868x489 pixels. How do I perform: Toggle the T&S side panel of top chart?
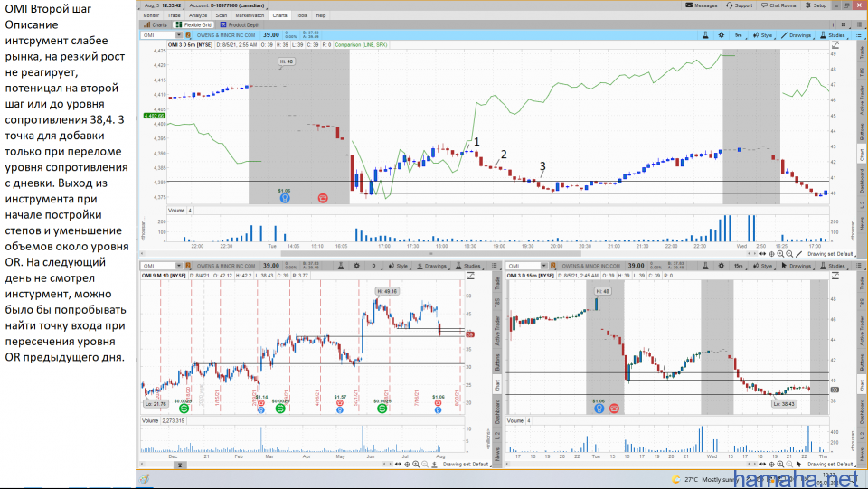click(862, 72)
